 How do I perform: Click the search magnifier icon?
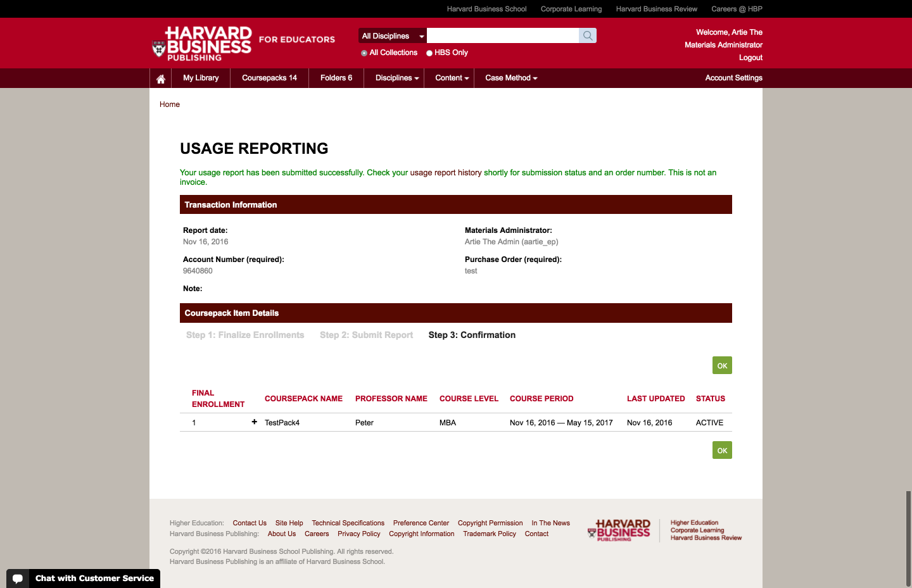(x=588, y=35)
